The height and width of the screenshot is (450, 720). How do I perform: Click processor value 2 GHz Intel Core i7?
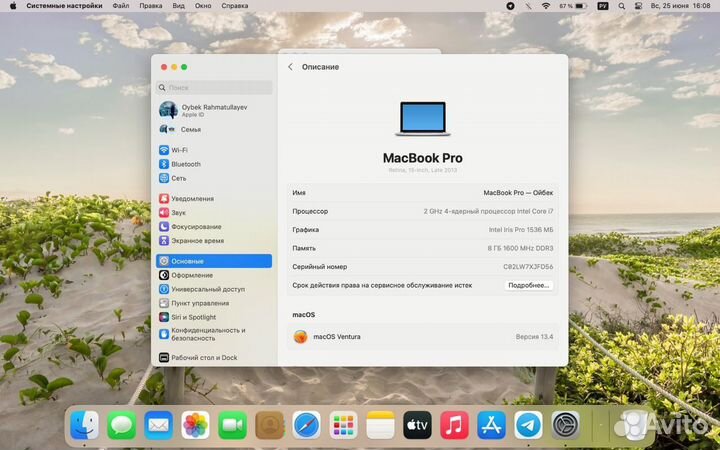(x=488, y=211)
